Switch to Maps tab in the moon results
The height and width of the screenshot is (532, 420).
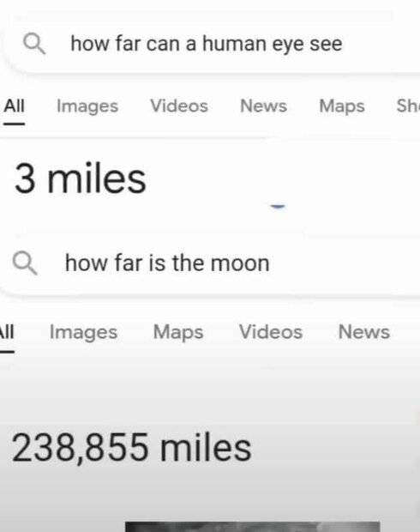(178, 332)
